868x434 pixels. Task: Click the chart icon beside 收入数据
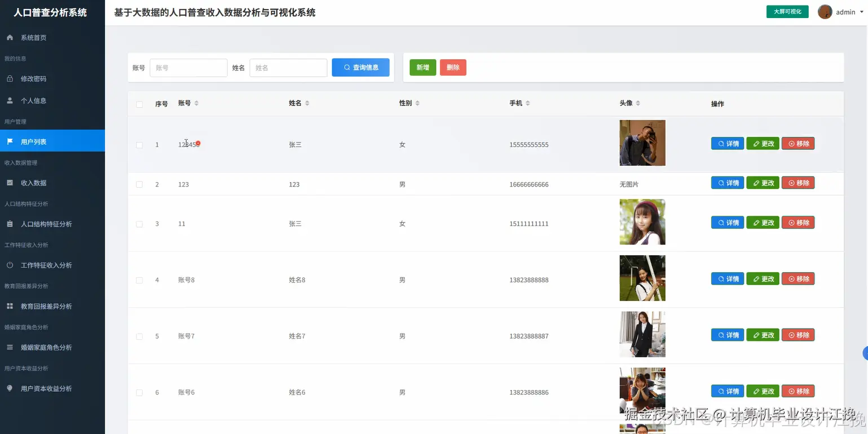click(x=10, y=183)
